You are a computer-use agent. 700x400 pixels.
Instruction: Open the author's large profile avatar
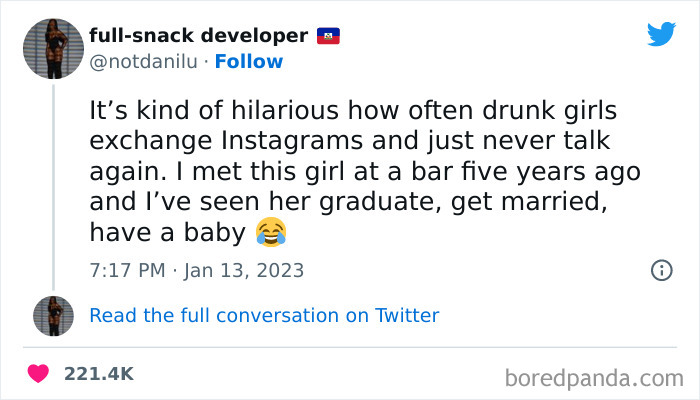point(53,48)
